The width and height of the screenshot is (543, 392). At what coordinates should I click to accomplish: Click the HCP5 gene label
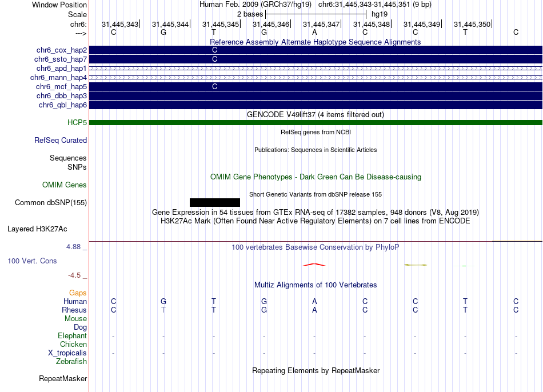77,123
